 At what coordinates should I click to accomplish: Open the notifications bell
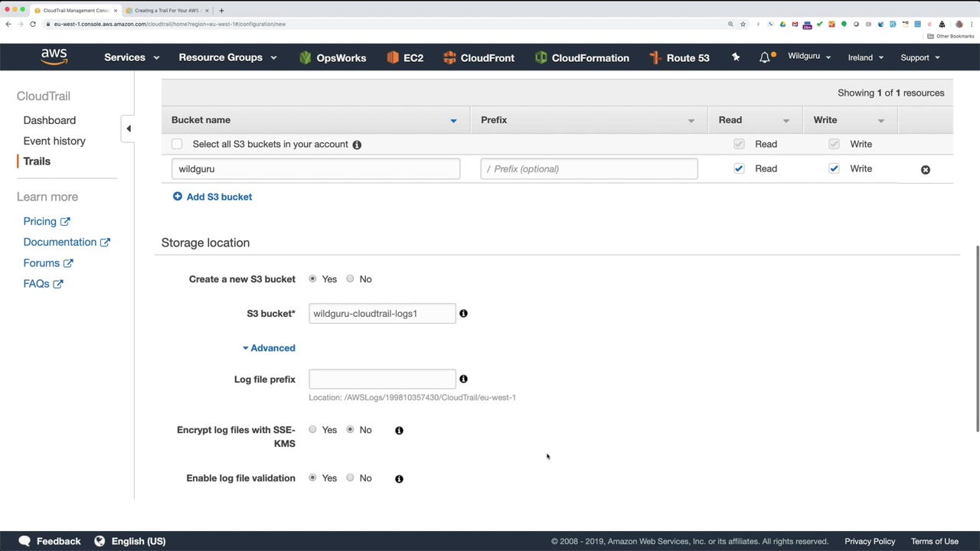(765, 57)
